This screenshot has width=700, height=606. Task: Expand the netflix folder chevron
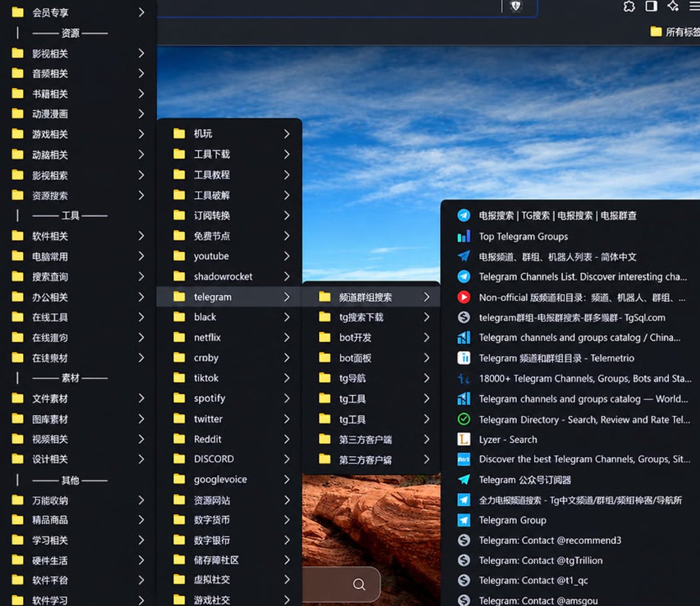[x=286, y=337]
